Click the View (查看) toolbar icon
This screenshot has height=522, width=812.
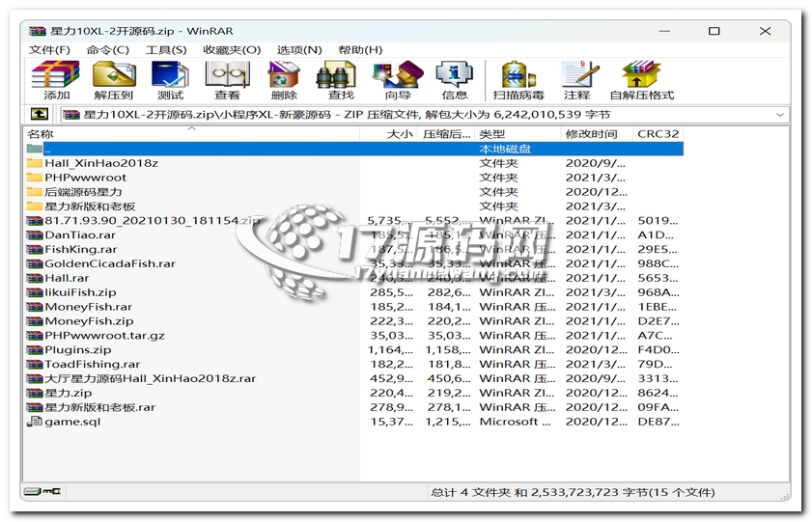coord(227,80)
